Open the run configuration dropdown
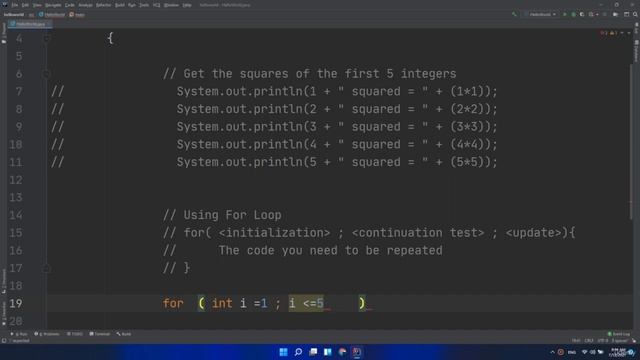This screenshot has height=360, width=640. coord(540,14)
